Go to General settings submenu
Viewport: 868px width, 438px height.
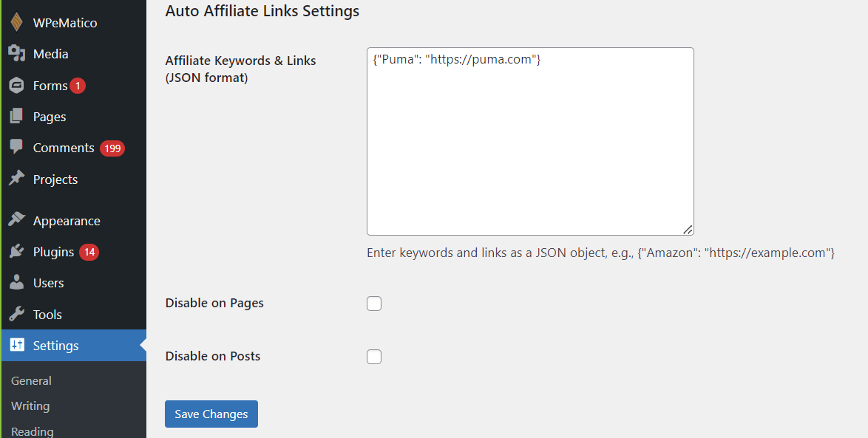(x=31, y=381)
